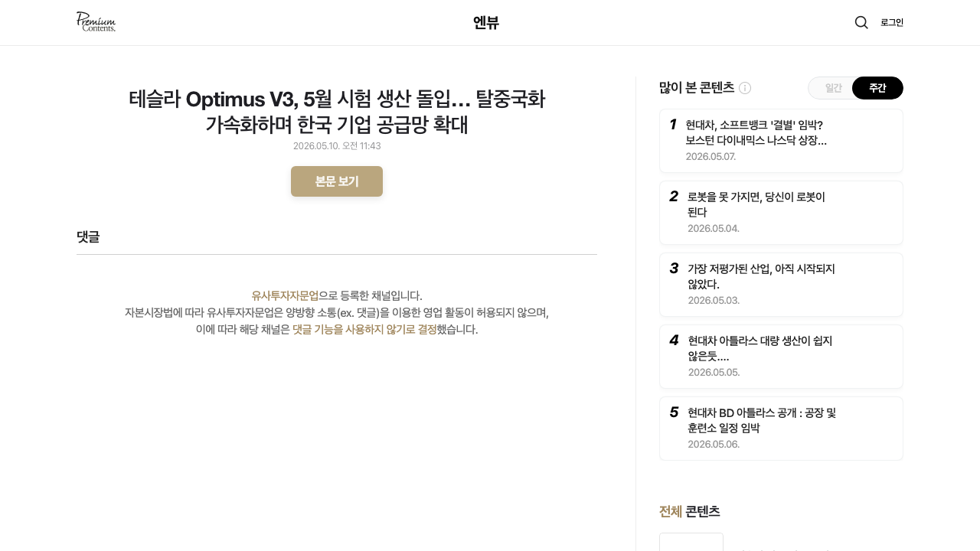The width and height of the screenshot is (980, 551).
Task: Select the 전체 콘텐츠 heading
Action: coord(690,511)
